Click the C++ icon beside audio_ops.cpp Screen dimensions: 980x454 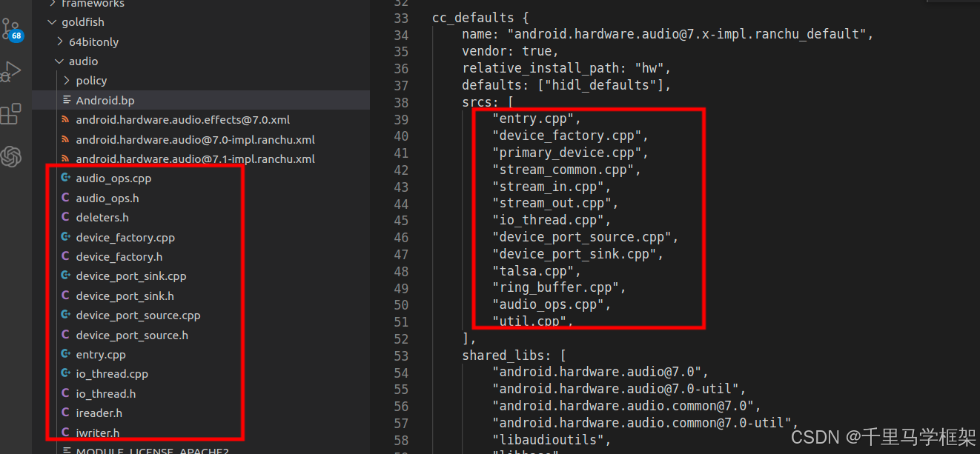(x=65, y=178)
